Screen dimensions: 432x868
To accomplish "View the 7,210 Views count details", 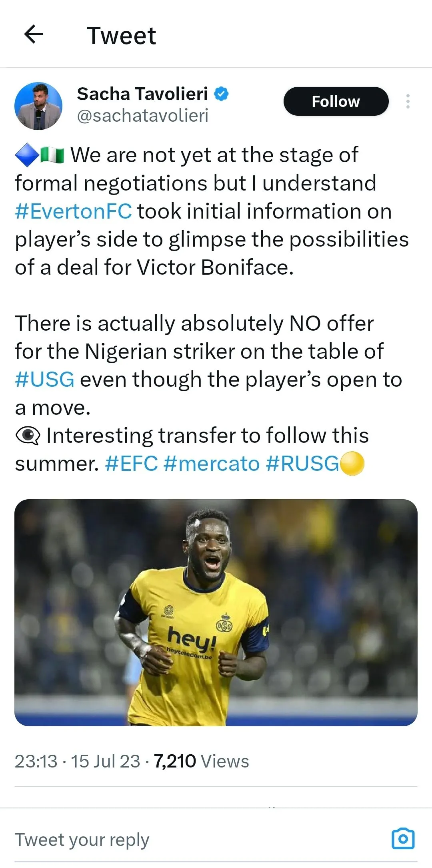I will [x=201, y=761].
